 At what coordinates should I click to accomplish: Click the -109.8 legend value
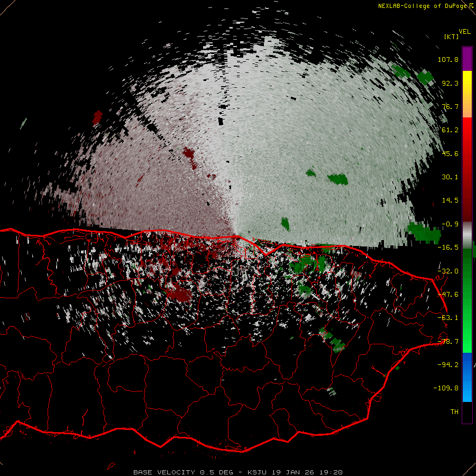(x=446, y=388)
